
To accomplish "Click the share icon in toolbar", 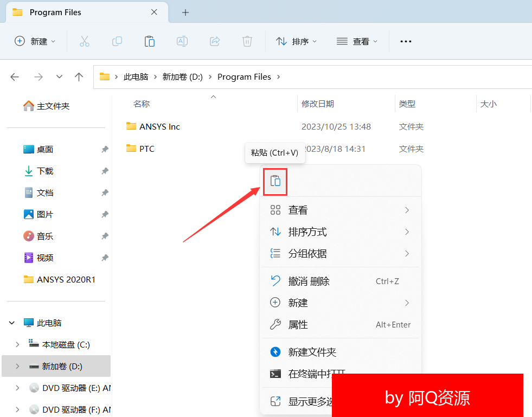I will coord(215,41).
